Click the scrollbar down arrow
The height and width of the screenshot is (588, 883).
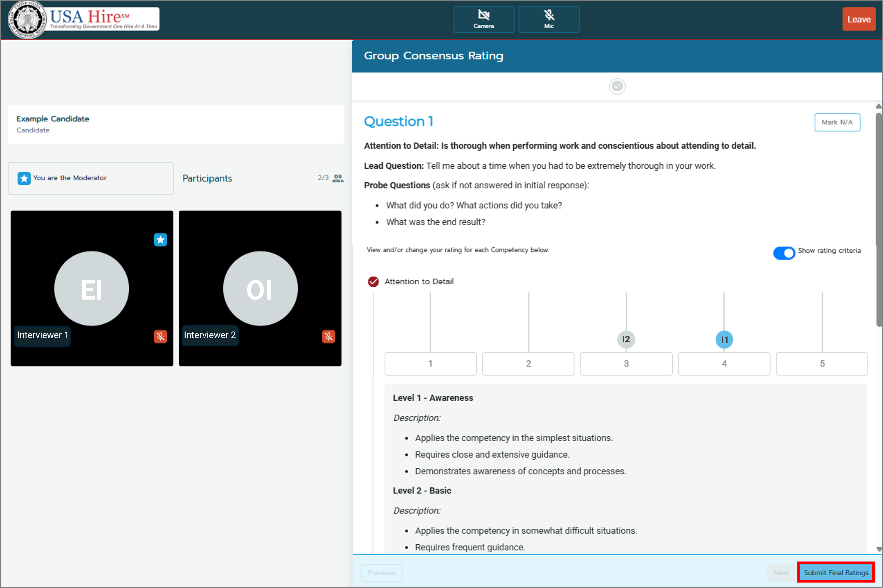pos(879,549)
